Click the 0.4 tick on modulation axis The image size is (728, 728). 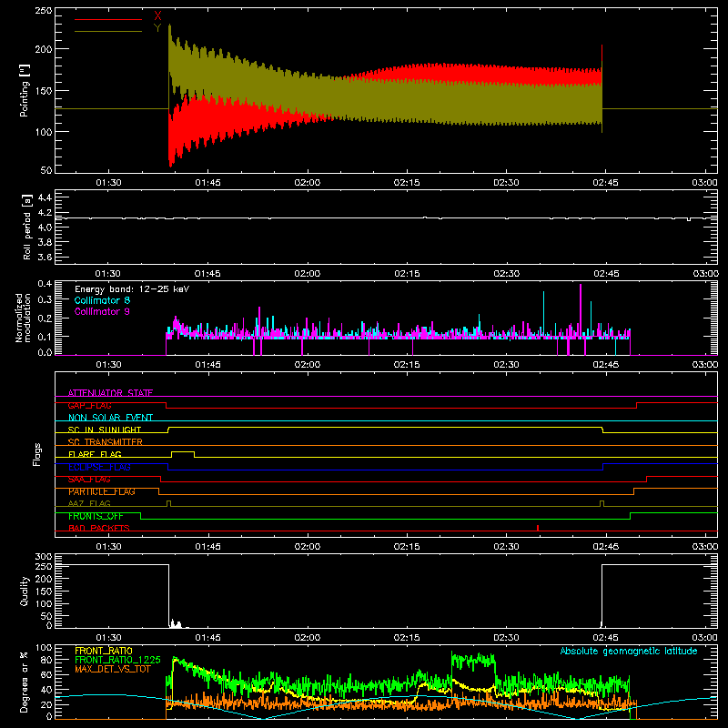click(45, 283)
